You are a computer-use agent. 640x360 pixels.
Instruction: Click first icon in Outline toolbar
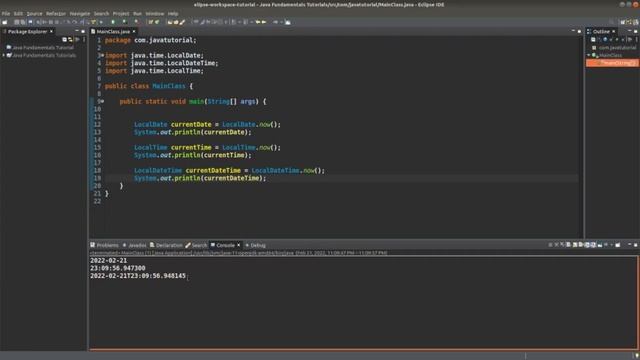tap(593, 40)
